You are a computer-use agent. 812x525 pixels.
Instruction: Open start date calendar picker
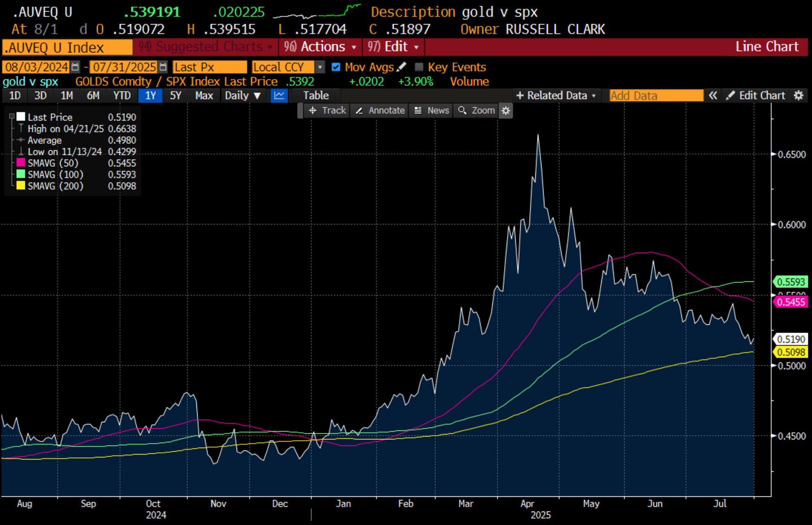(x=75, y=67)
